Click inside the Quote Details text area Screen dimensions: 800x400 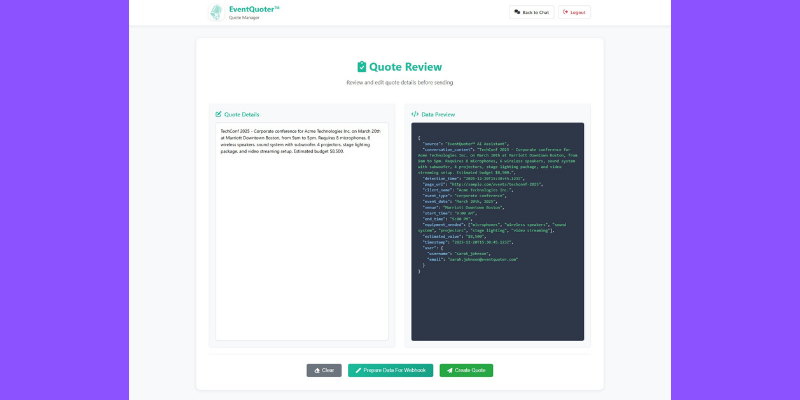pyautogui.click(x=302, y=231)
